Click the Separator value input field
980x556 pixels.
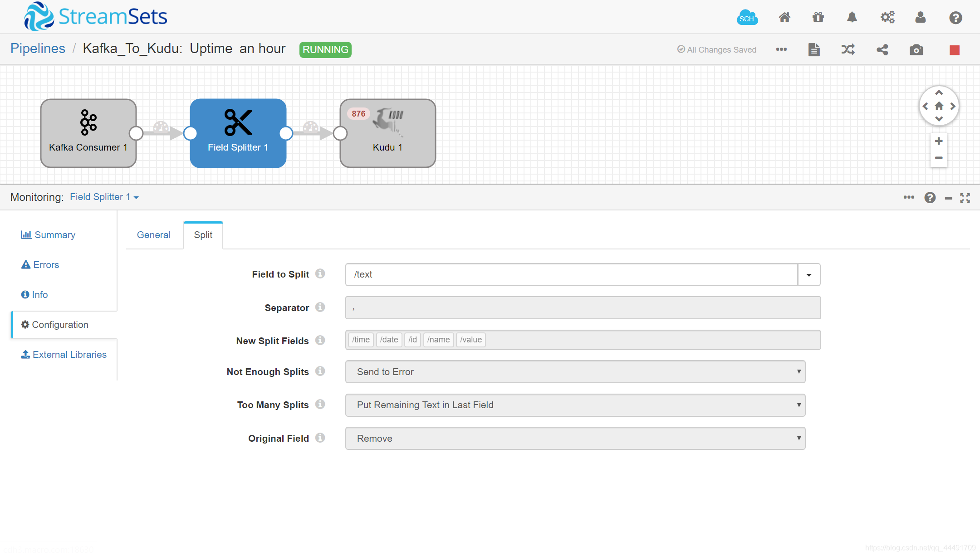pos(583,307)
